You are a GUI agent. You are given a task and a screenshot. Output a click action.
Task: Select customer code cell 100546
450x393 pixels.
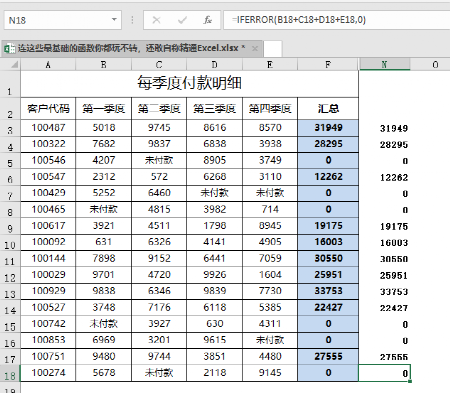click(x=48, y=161)
